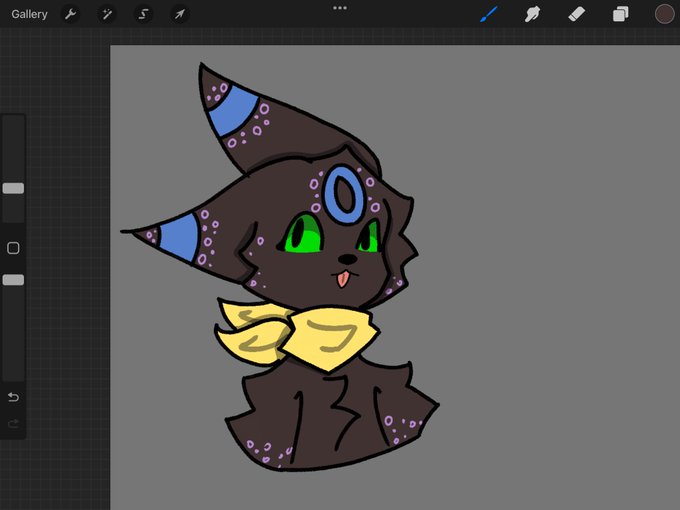Select the Eraser tool
The image size is (680, 510).
pos(576,14)
